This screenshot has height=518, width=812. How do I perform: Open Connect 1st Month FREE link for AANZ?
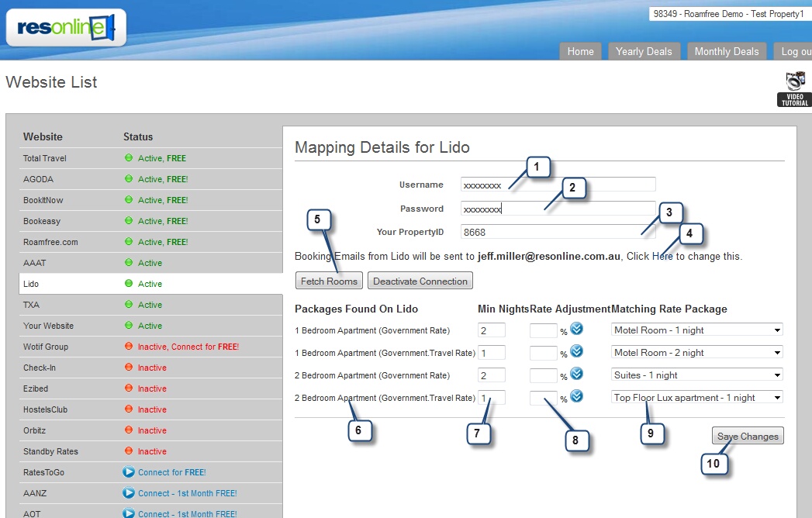click(x=188, y=493)
